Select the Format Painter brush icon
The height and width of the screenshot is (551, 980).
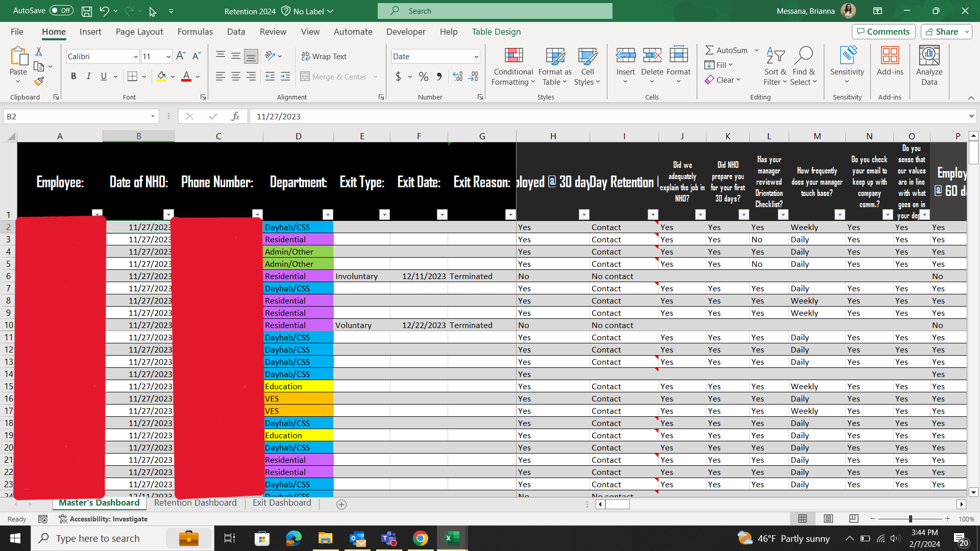tap(39, 81)
